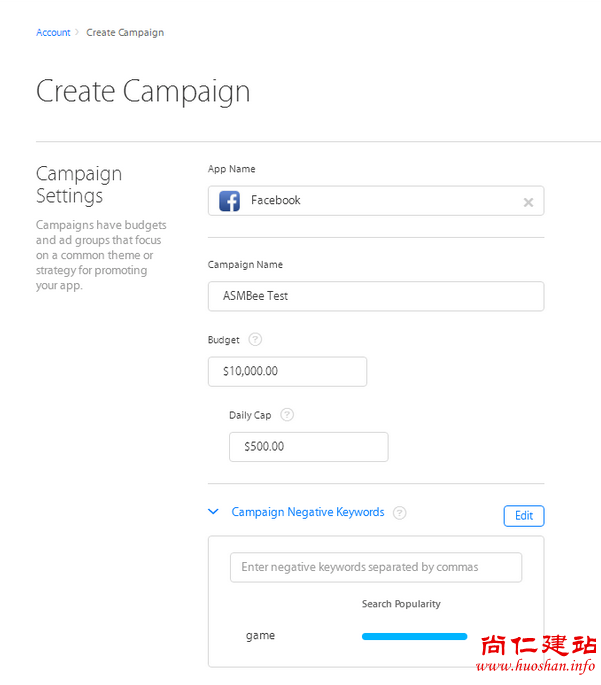This screenshot has height=685, width=601.
Task: Click the Search Popularity column header
Action: pyautogui.click(x=401, y=604)
